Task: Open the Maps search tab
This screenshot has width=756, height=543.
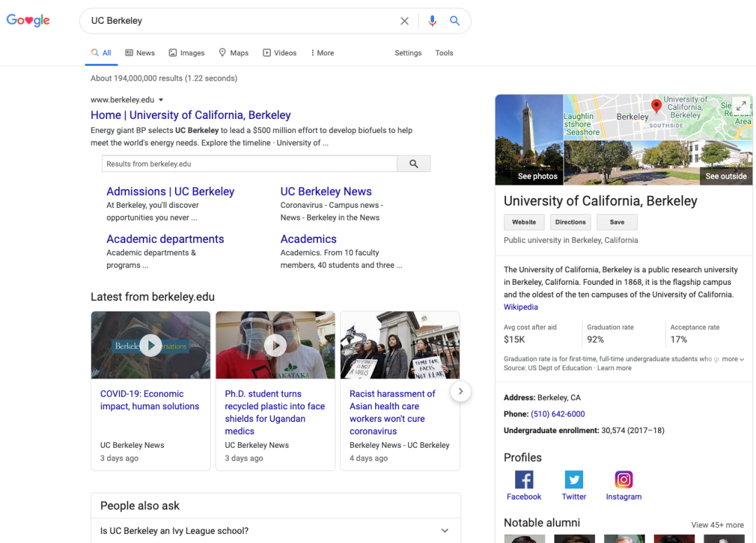Action: 234,53
